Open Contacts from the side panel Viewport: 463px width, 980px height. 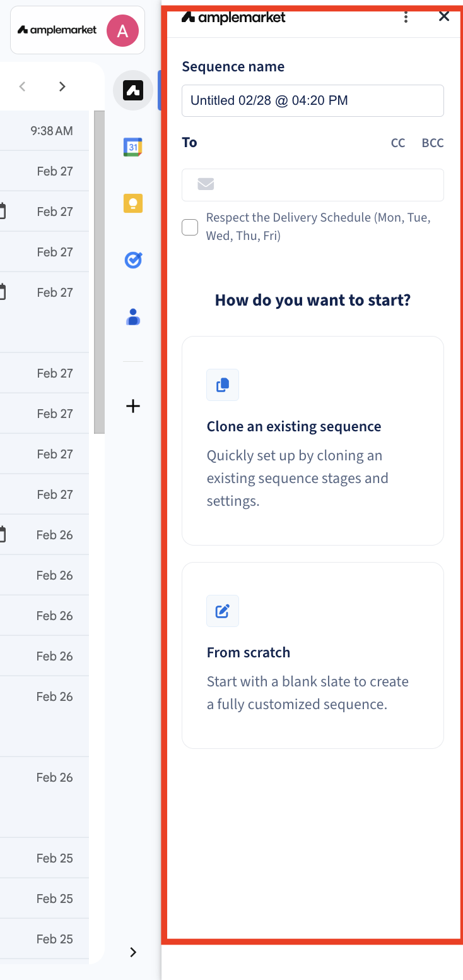[133, 316]
